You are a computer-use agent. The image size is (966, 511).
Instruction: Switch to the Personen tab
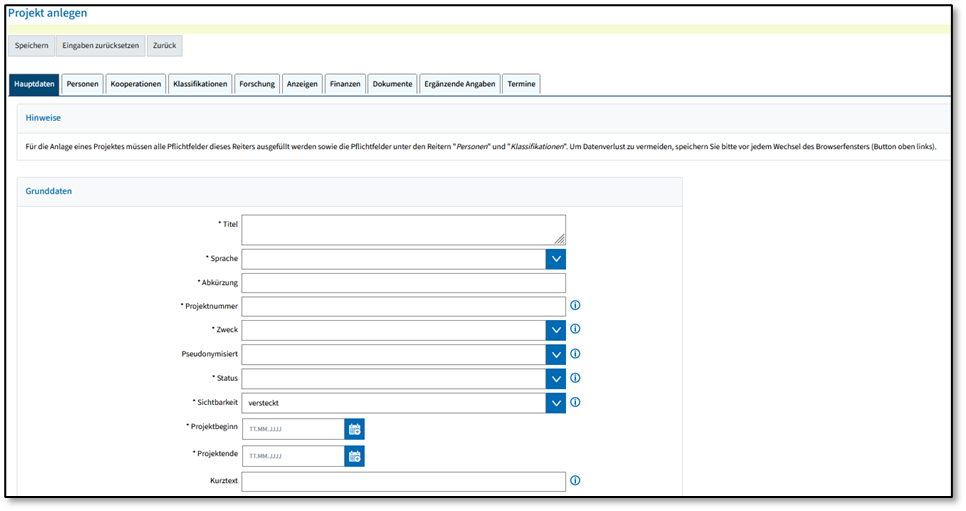[83, 84]
